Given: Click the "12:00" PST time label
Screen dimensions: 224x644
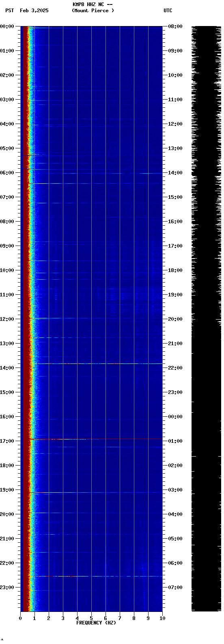Looking at the screenshot, I should point(7,319).
